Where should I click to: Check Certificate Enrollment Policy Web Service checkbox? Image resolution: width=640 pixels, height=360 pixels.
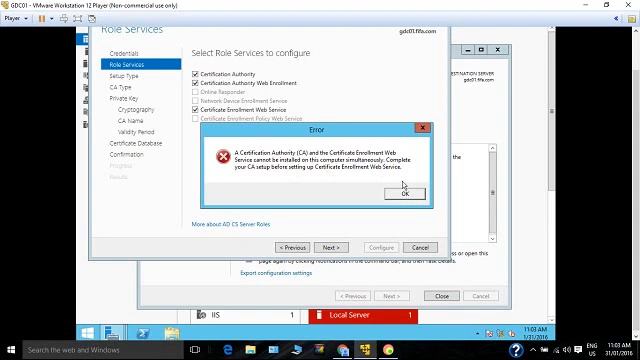coord(195,119)
